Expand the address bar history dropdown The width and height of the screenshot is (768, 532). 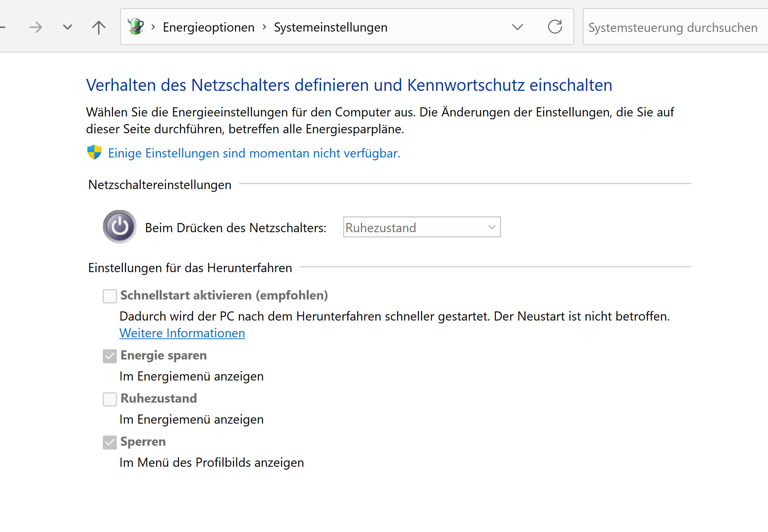click(x=517, y=27)
